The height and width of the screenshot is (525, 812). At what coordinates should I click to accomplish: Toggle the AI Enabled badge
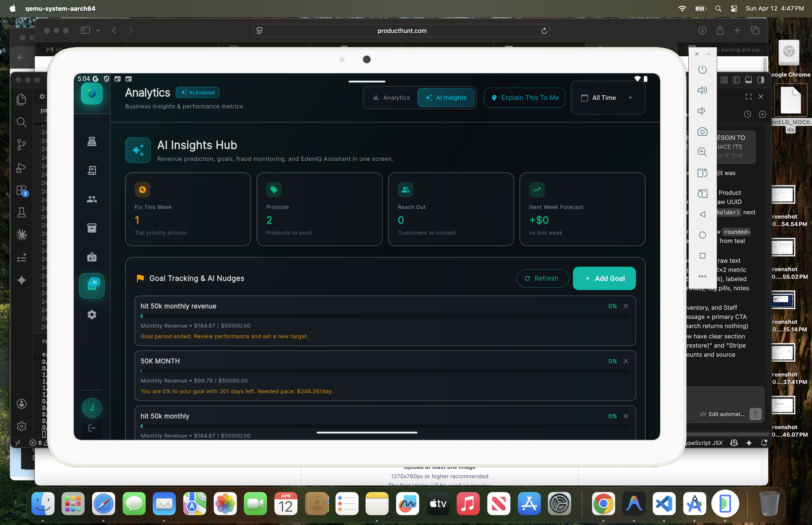point(198,92)
